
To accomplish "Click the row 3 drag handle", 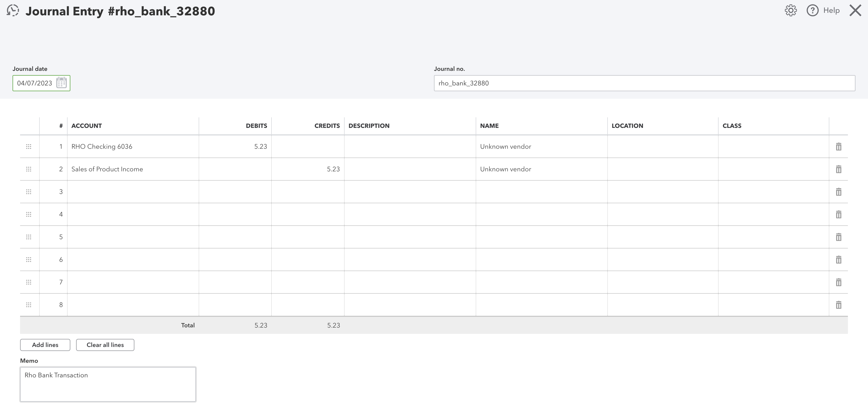I will click(29, 192).
